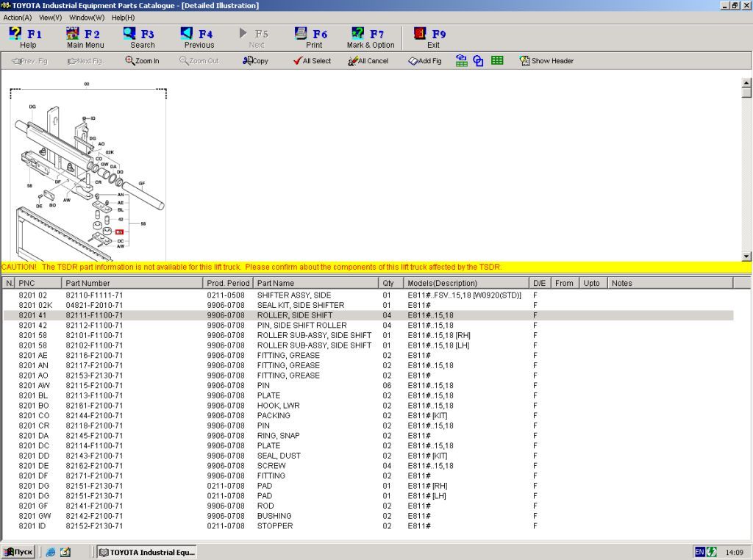Click the Copy toolbar button
Viewport: 753px width, 560px height.
point(255,61)
